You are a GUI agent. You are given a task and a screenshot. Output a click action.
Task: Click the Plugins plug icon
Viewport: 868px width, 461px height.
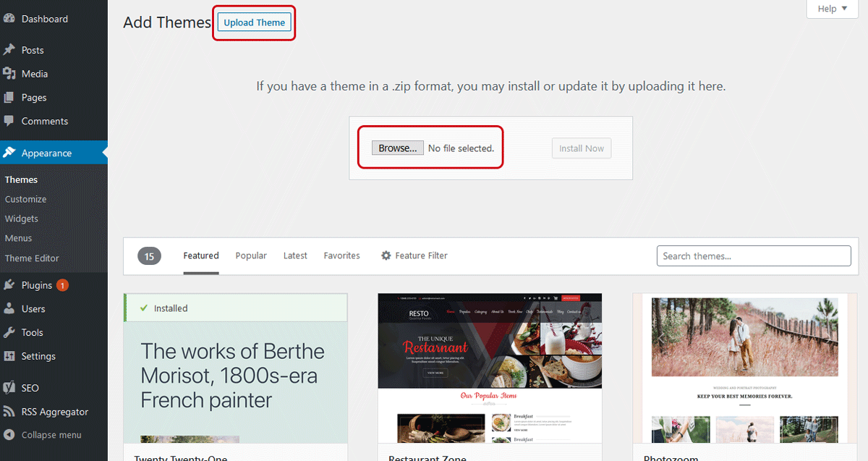pyautogui.click(x=9, y=285)
